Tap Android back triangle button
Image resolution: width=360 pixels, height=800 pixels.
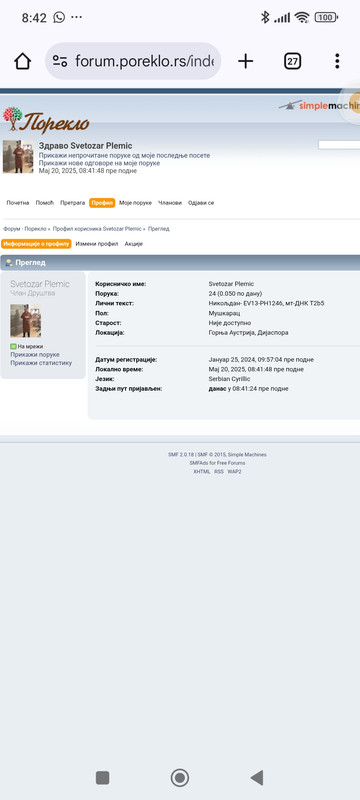pyautogui.click(x=256, y=778)
